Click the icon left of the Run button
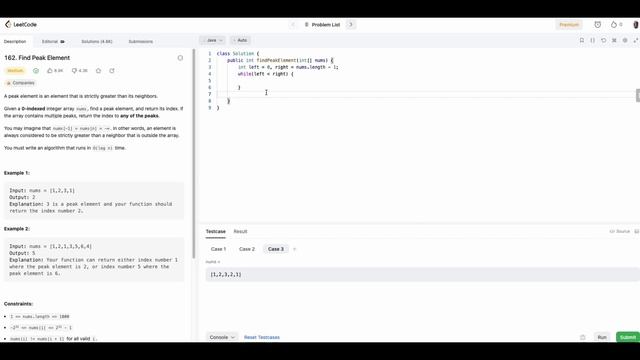This screenshot has width=640, height=360. (582, 337)
